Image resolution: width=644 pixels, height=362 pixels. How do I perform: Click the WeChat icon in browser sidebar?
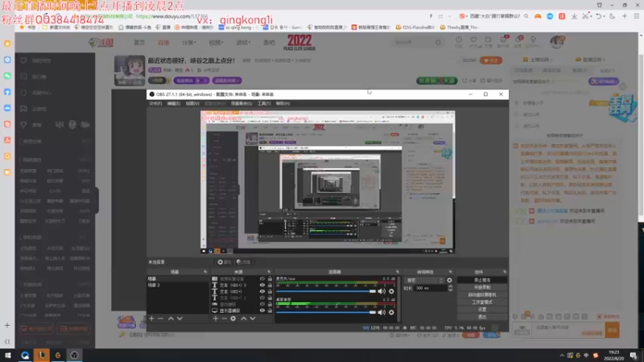point(7,76)
